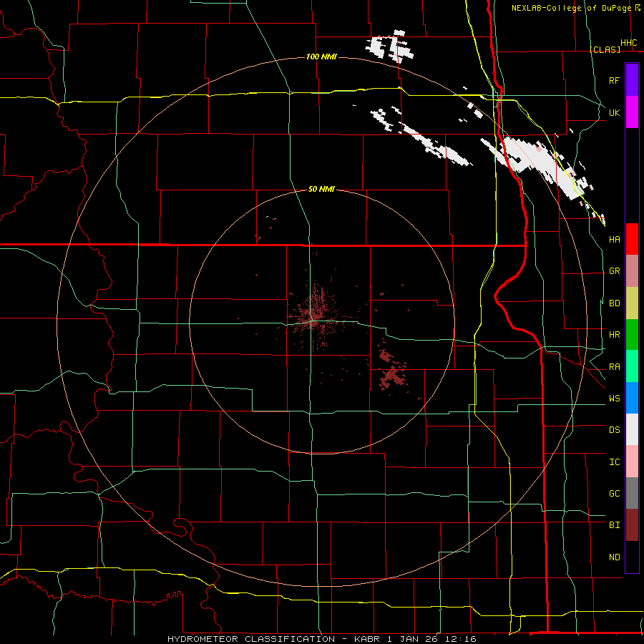Click the brown BI legend color swatch
The height and width of the screenshot is (644, 644).
point(632,525)
